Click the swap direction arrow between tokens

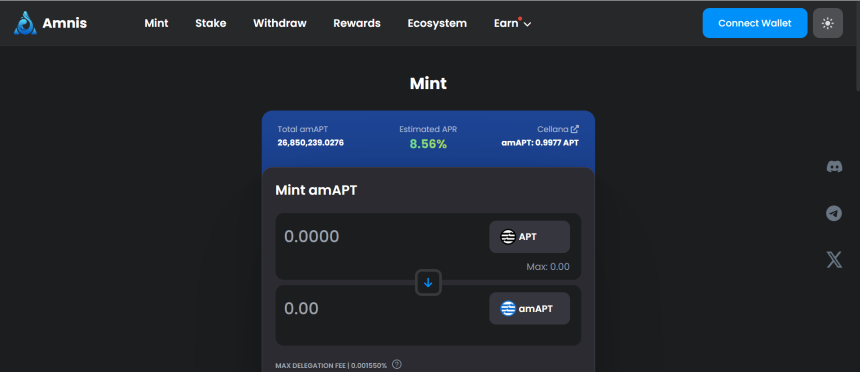(x=428, y=283)
